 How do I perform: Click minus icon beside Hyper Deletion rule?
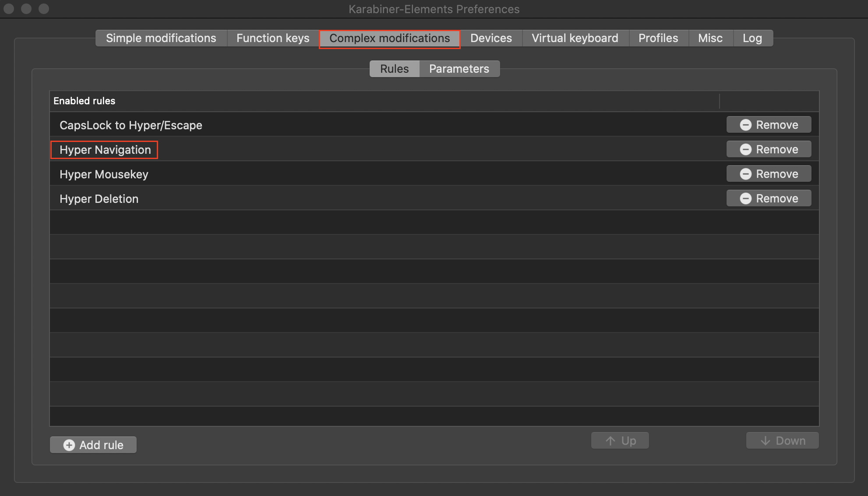click(x=745, y=198)
